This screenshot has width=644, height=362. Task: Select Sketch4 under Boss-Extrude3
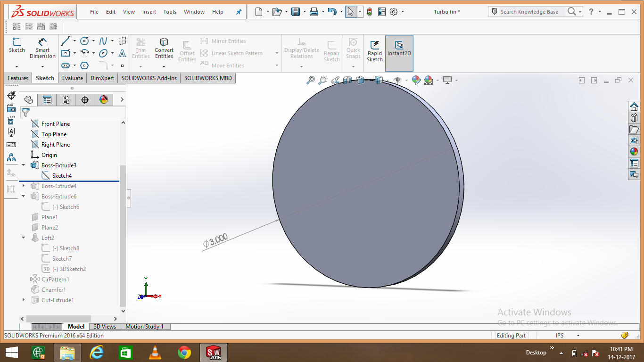pyautogui.click(x=57, y=176)
